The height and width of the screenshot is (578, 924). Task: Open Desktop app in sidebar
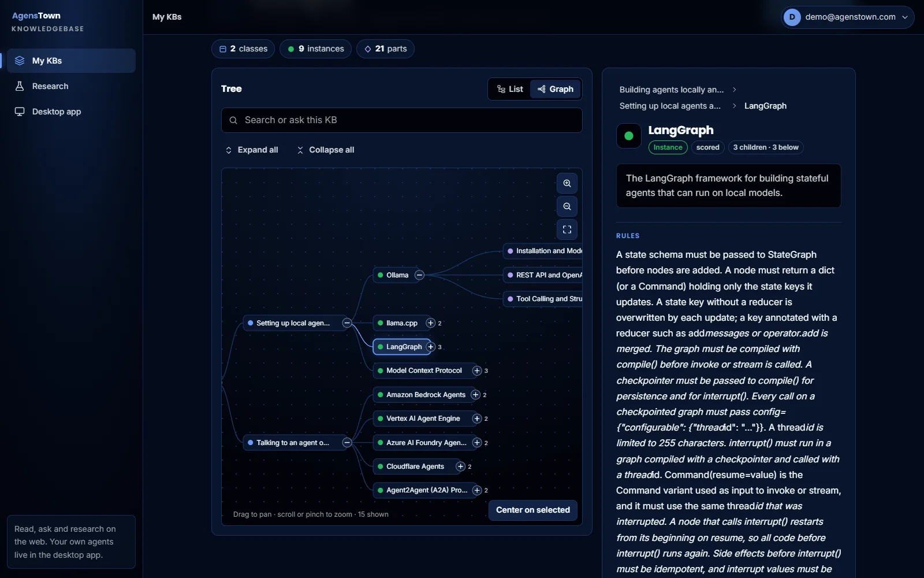[x=72, y=112]
